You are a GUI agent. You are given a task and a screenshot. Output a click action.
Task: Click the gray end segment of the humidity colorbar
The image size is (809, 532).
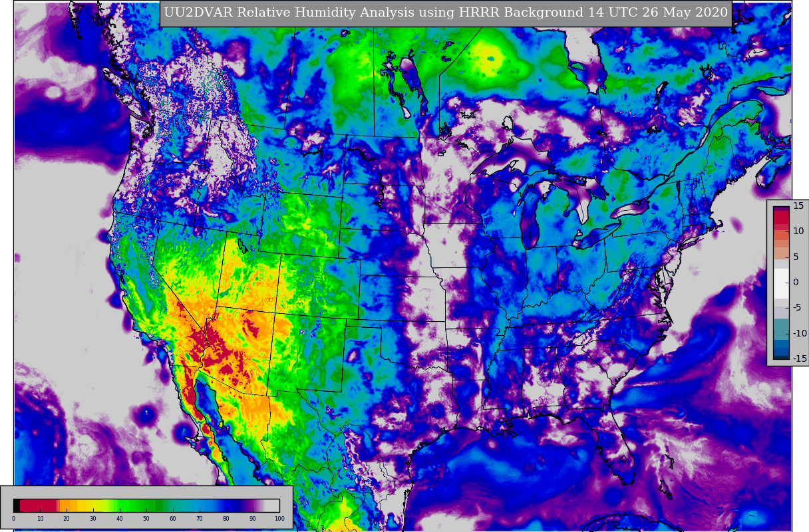click(272, 505)
